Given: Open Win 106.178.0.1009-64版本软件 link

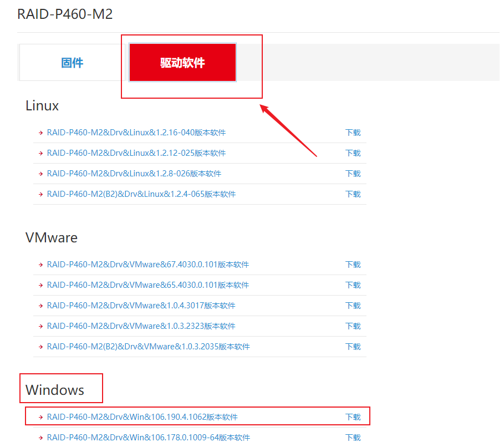Looking at the screenshot, I should 149,438.
